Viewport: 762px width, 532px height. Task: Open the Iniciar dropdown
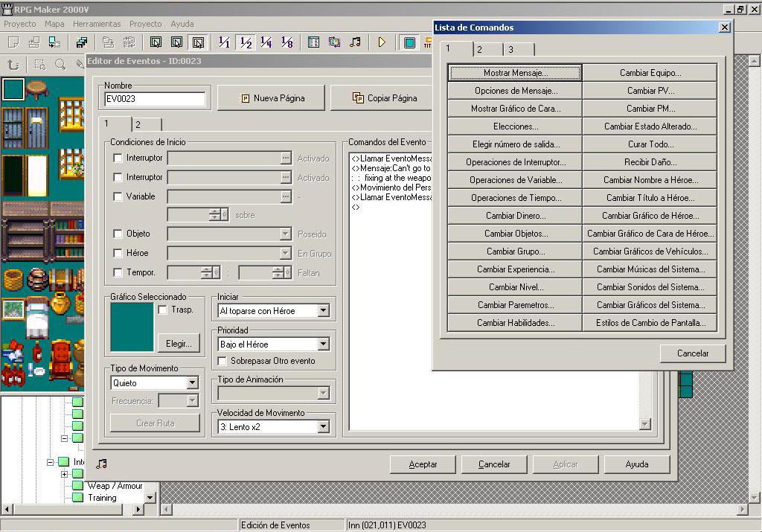pos(323,311)
